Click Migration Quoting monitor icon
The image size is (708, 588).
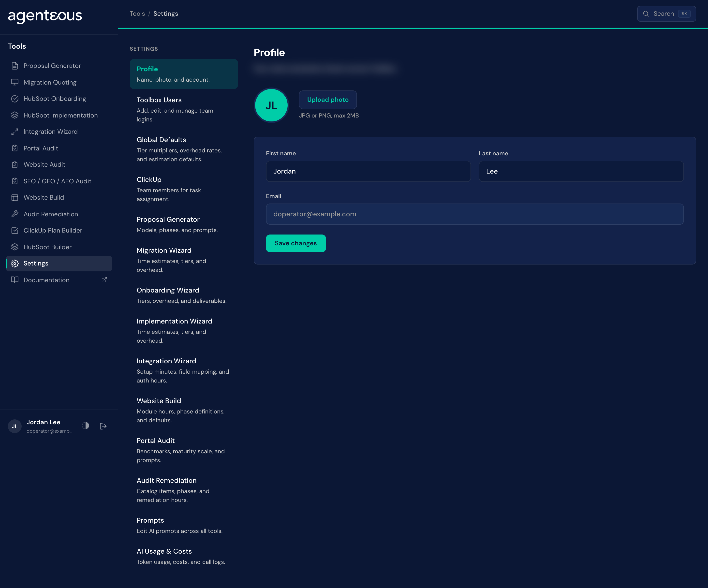[x=15, y=82]
